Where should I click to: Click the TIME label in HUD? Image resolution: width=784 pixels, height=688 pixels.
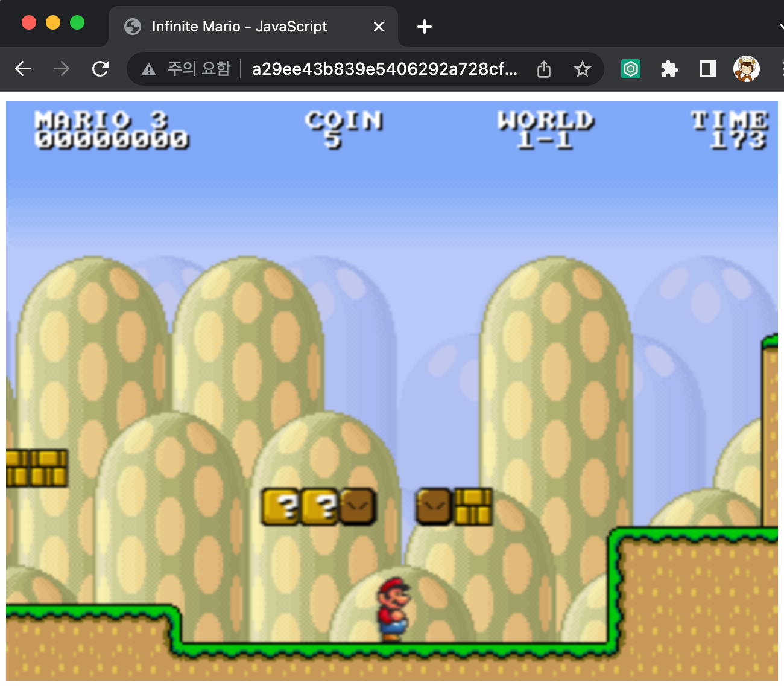730,120
